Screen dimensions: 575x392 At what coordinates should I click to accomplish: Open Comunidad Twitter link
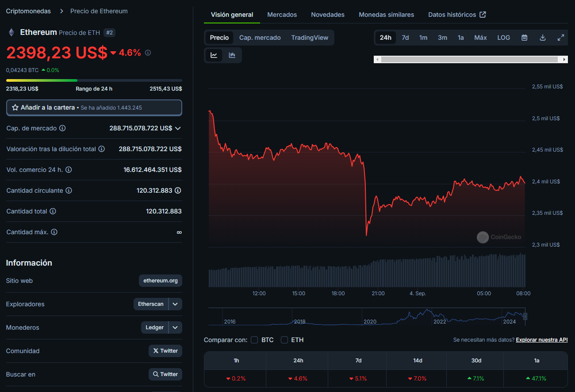pyautogui.click(x=165, y=351)
